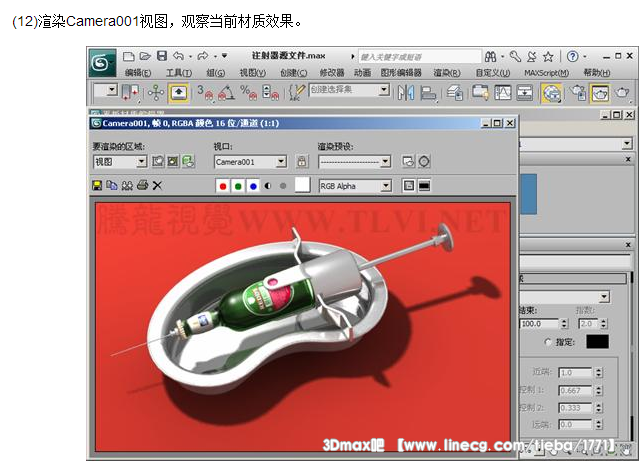644x462 pixels.
Task: Clear the rendered image with the X icon
Action: [157, 186]
